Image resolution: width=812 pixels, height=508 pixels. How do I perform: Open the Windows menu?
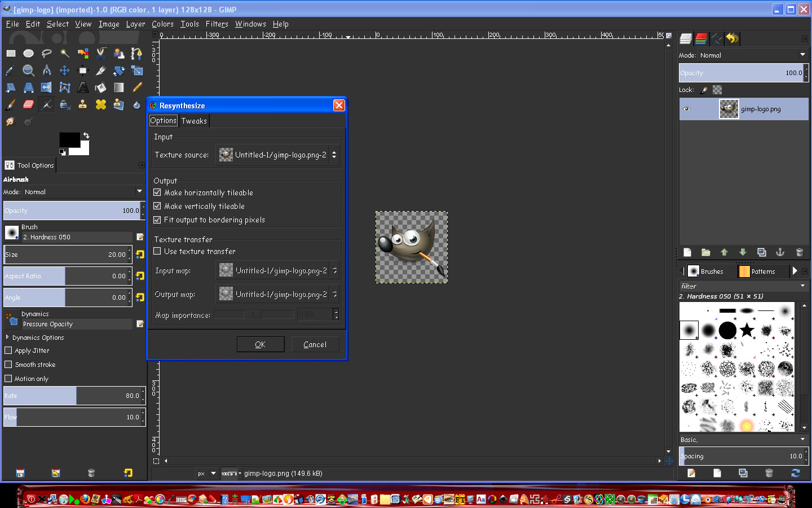pos(250,24)
